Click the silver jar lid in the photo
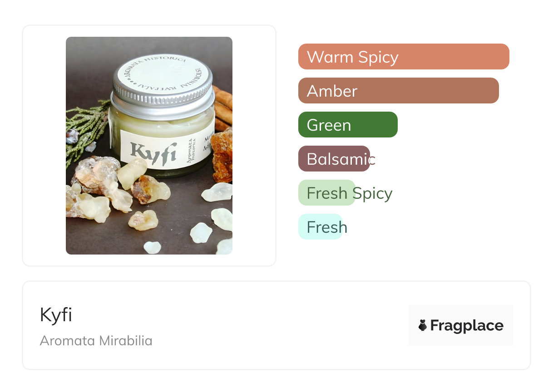Screen dimensions: 553x392 (x=162, y=82)
